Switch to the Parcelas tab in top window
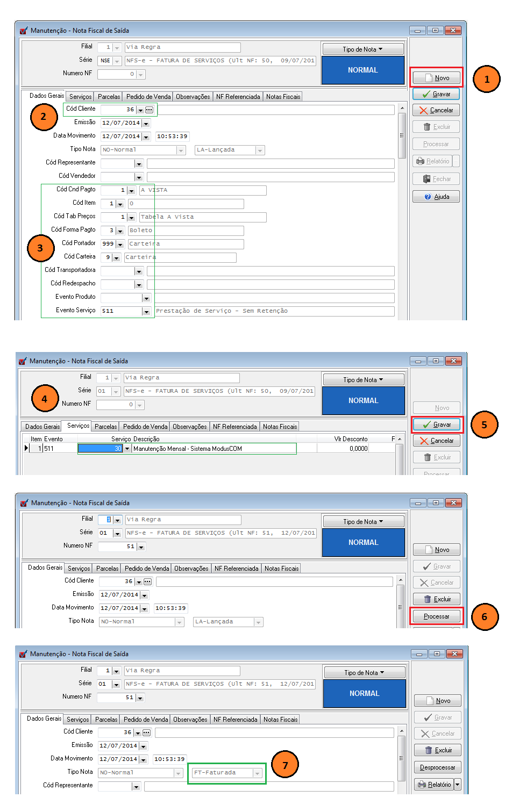505x812 pixels. pos(109,97)
